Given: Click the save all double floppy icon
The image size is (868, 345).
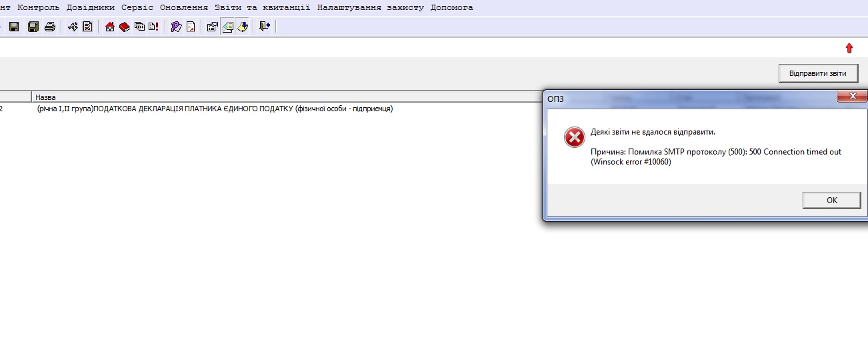Looking at the screenshot, I should tap(33, 27).
